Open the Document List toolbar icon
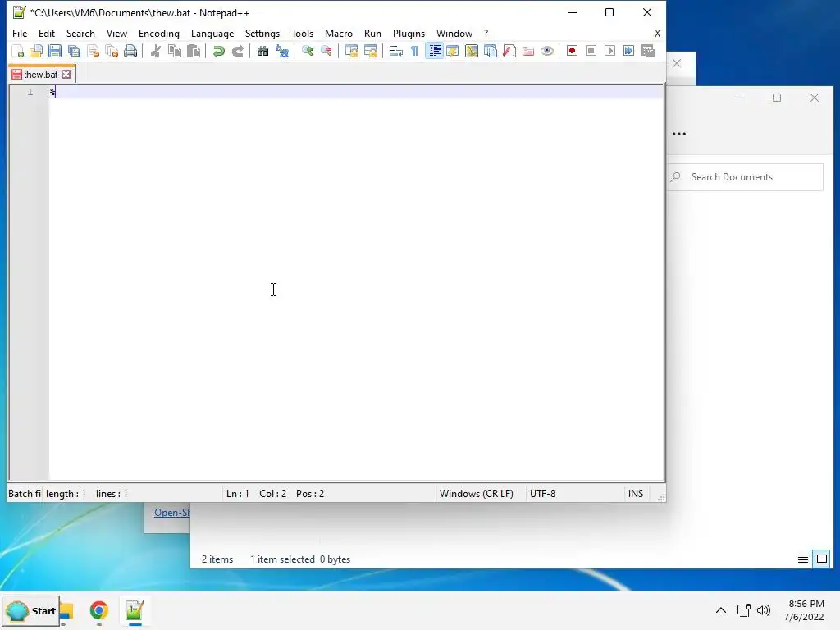Image resolution: width=840 pixels, height=630 pixels. pos(491,51)
